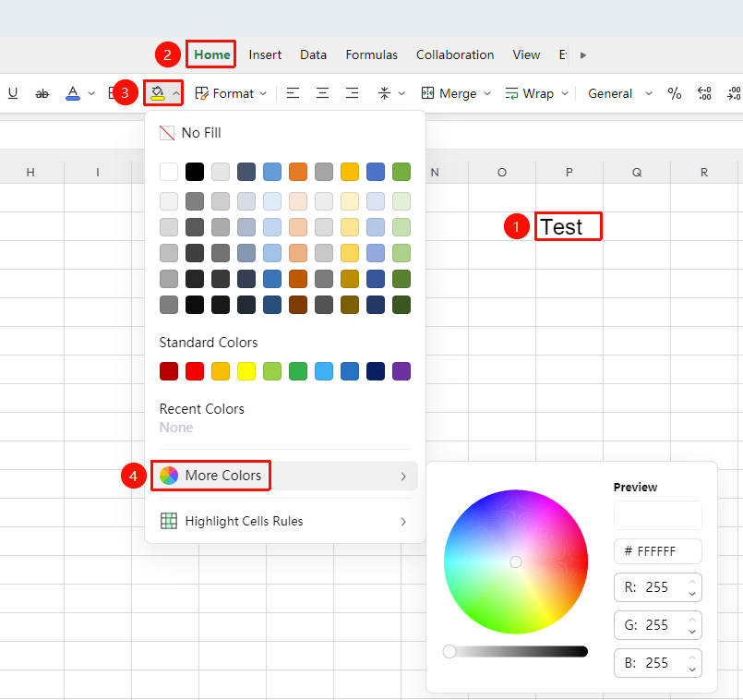
Task: Open the Format dropdown
Action: click(232, 93)
